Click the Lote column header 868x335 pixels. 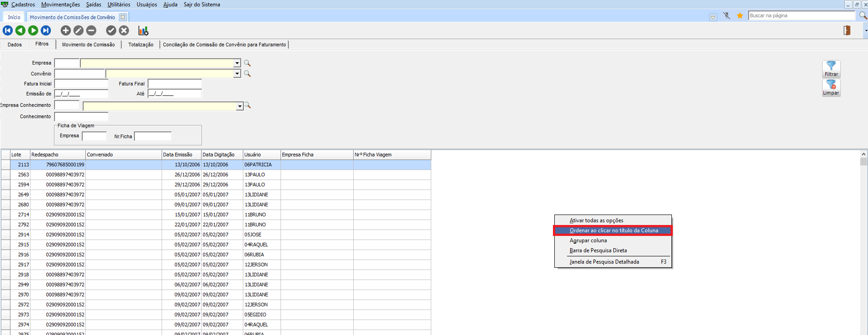point(20,155)
